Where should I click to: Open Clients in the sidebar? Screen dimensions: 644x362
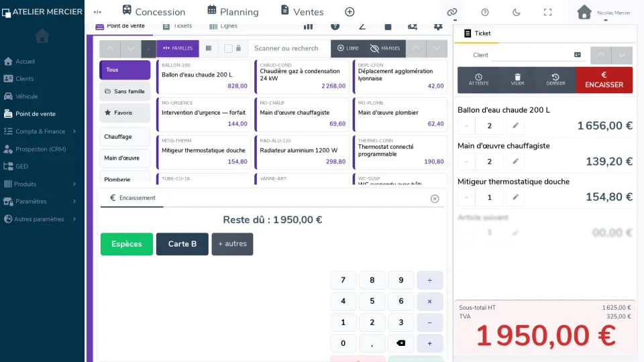pyautogui.click(x=25, y=78)
